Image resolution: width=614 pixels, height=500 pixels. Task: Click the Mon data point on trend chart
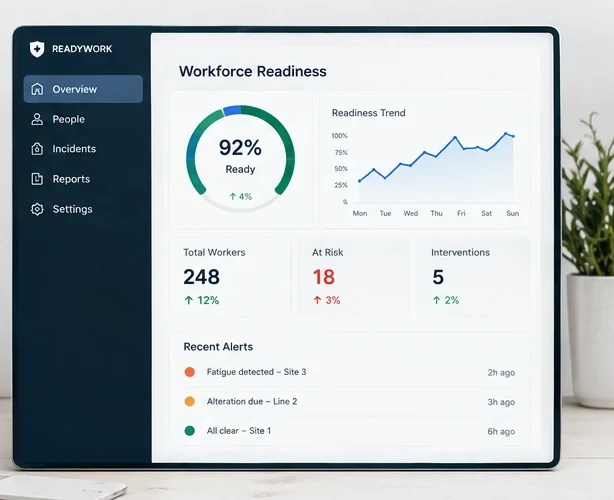pos(359,181)
